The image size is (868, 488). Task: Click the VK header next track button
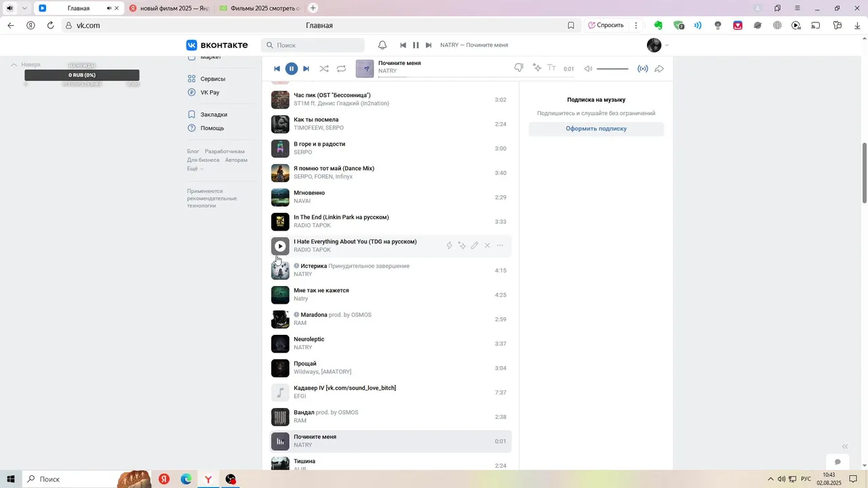click(429, 45)
